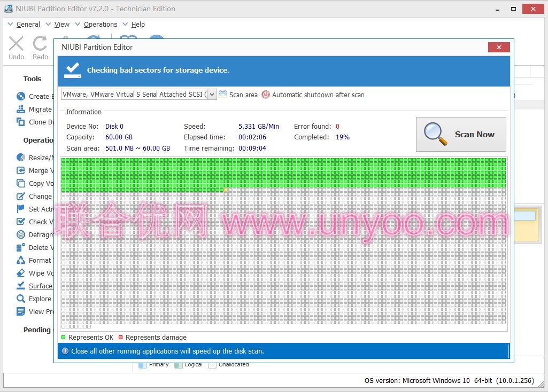Click the Explore sidebar label
The image size is (548, 392).
40,299
